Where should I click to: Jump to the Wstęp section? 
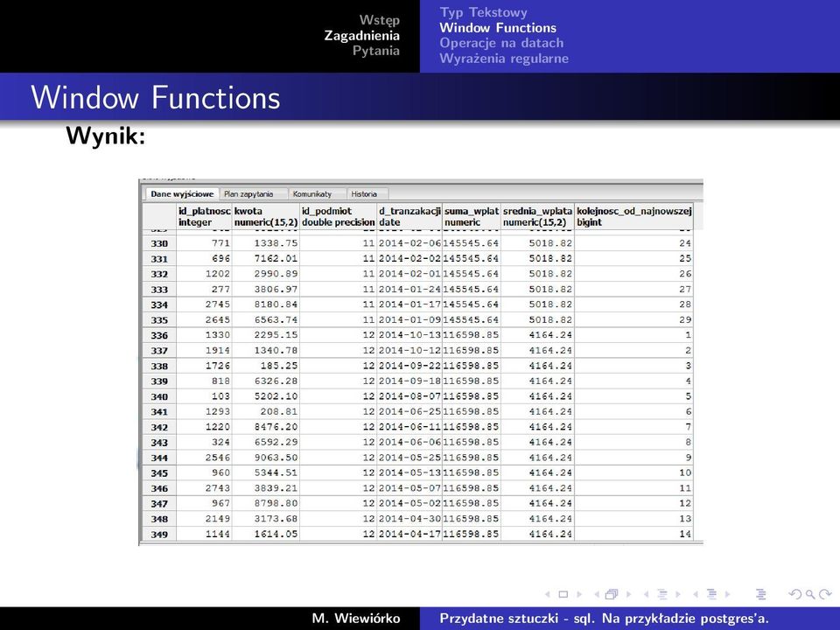coord(379,20)
